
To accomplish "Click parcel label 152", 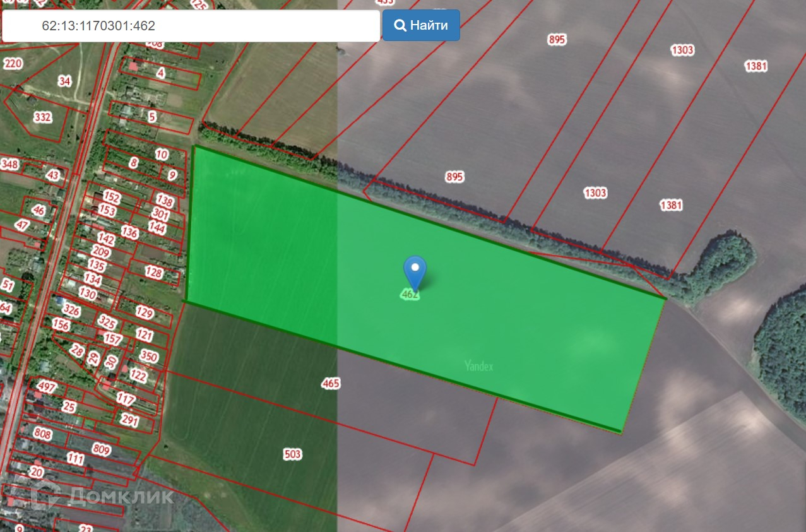I will (111, 197).
